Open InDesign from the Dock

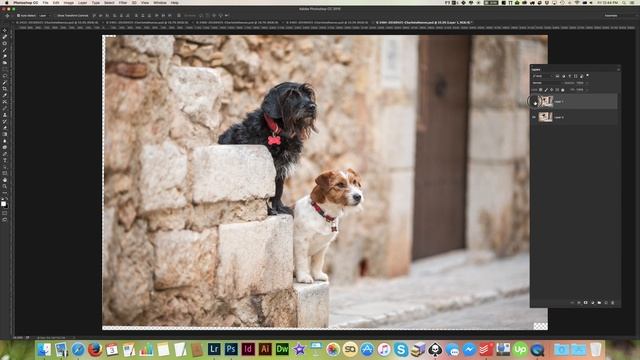(x=248, y=349)
